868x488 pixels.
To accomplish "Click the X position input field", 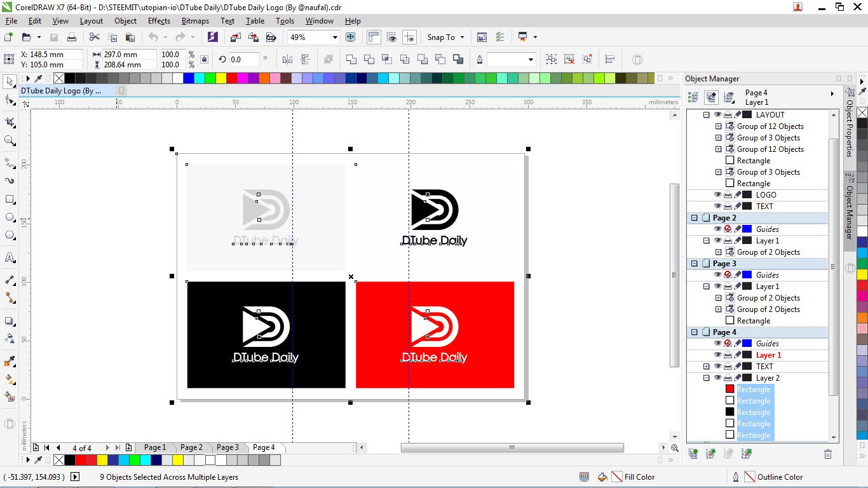I will click(56, 55).
